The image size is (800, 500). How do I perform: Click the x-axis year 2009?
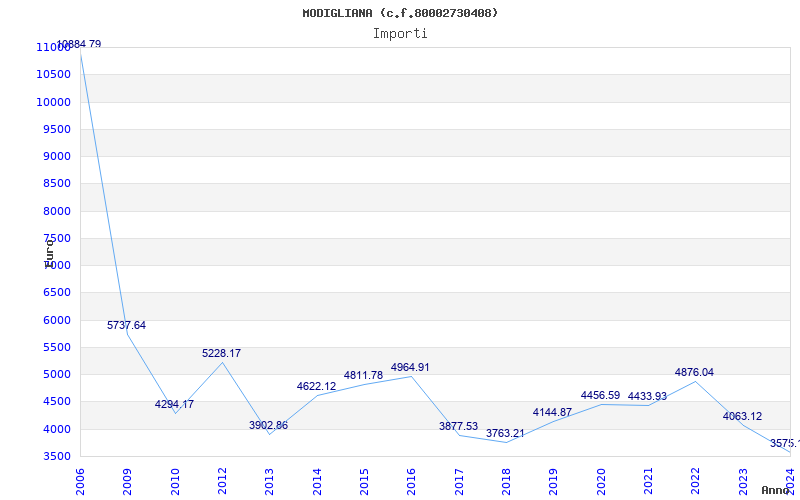tap(128, 482)
